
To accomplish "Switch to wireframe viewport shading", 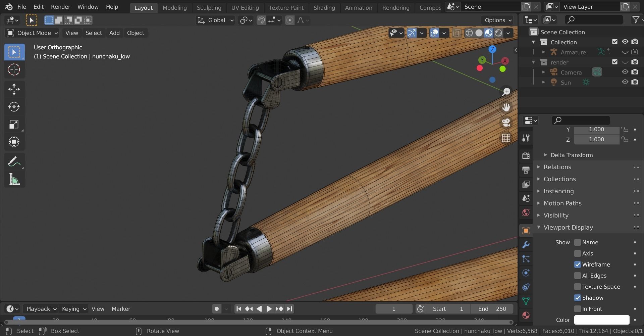I will point(469,33).
